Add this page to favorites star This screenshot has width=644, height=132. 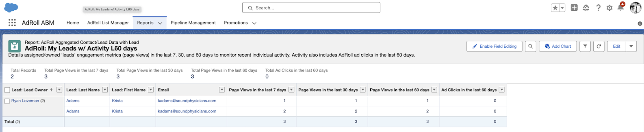tap(555, 8)
